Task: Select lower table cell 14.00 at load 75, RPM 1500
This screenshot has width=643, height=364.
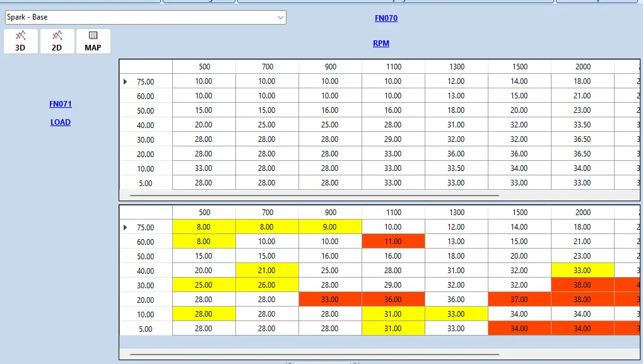Action: click(519, 226)
